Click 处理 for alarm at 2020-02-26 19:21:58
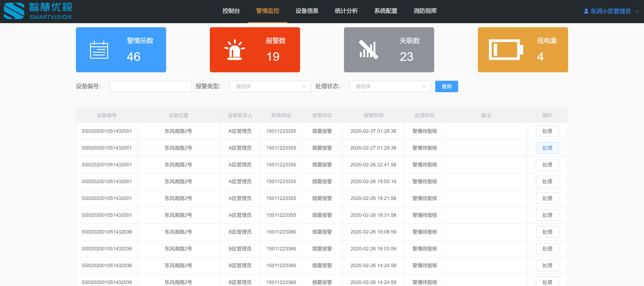This screenshot has width=644, height=286. tap(547, 198)
